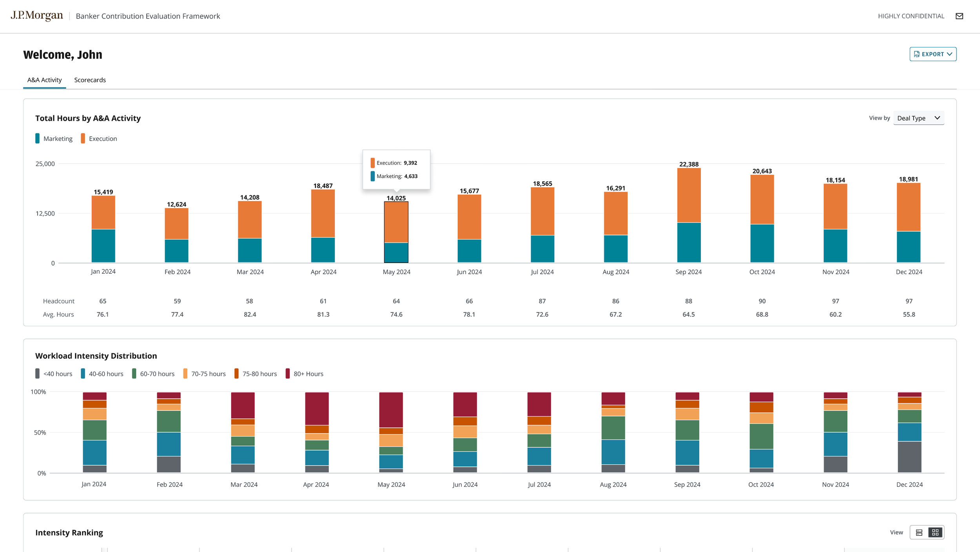
Task: Toggle the Marketing legend swatch
Action: click(37, 138)
